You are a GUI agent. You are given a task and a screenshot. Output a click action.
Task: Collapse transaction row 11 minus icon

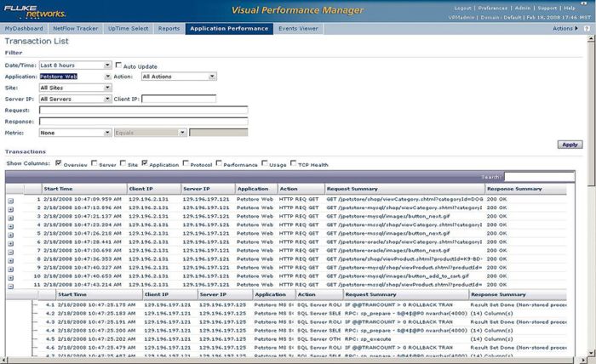pos(10,287)
